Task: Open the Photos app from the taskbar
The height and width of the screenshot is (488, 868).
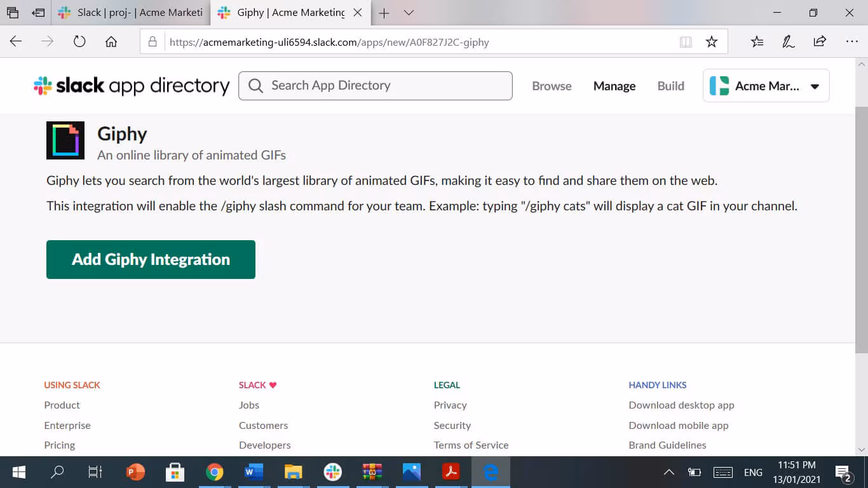Action: pos(412,472)
